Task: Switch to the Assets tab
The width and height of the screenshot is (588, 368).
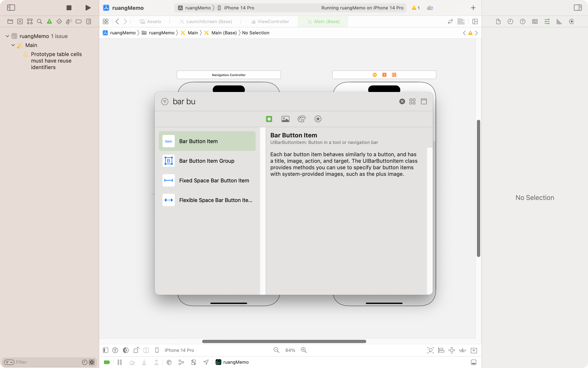Action: (150, 22)
